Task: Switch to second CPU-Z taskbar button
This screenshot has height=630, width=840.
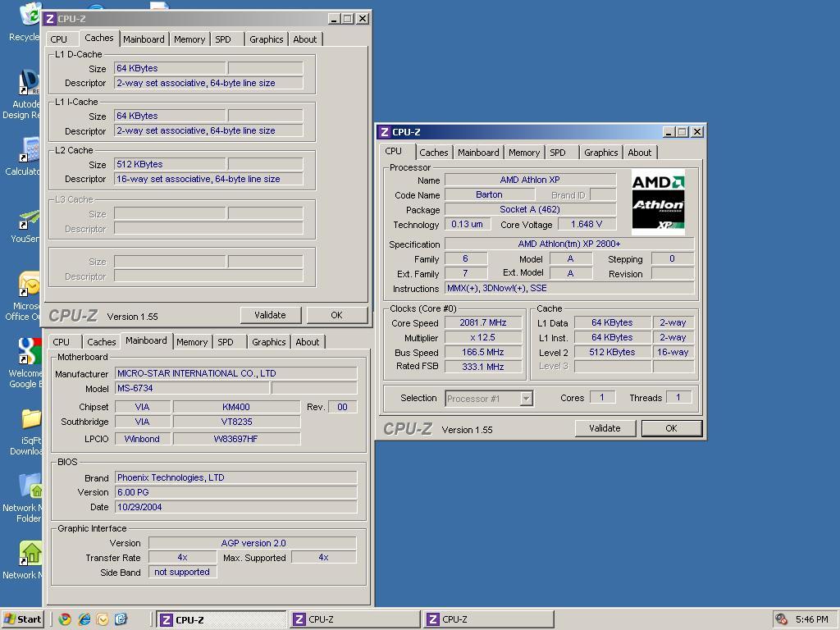Action: tap(355, 620)
